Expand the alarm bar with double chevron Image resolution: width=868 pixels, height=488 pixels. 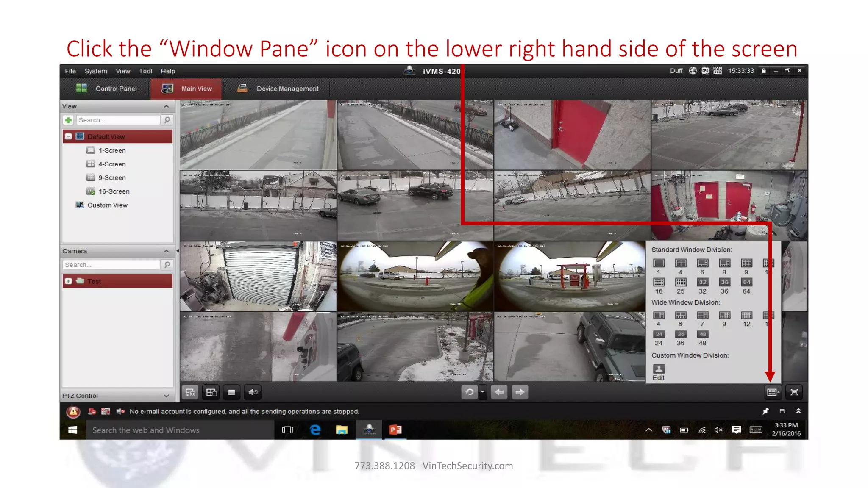coord(798,411)
